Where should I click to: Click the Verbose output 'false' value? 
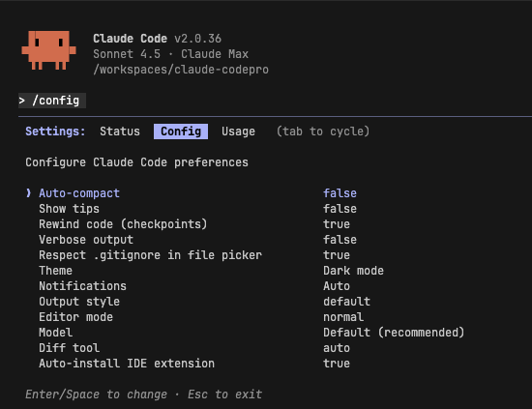coord(340,240)
